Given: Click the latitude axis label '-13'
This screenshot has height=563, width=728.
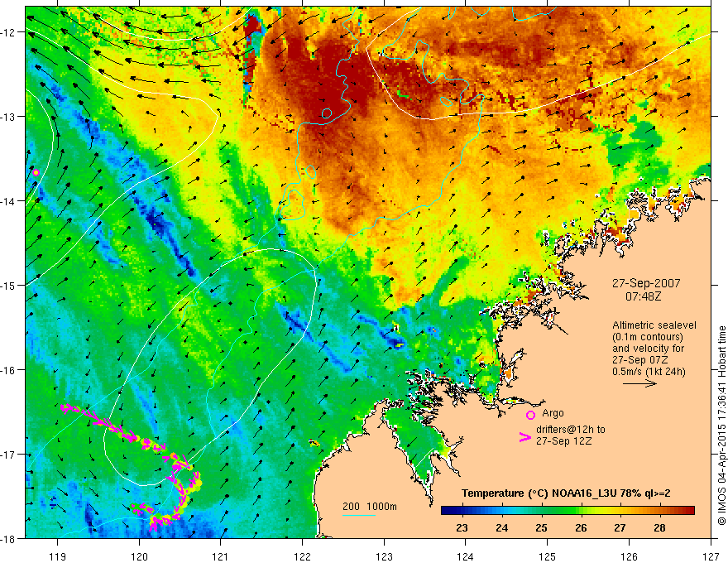Looking at the screenshot, I should [9, 117].
